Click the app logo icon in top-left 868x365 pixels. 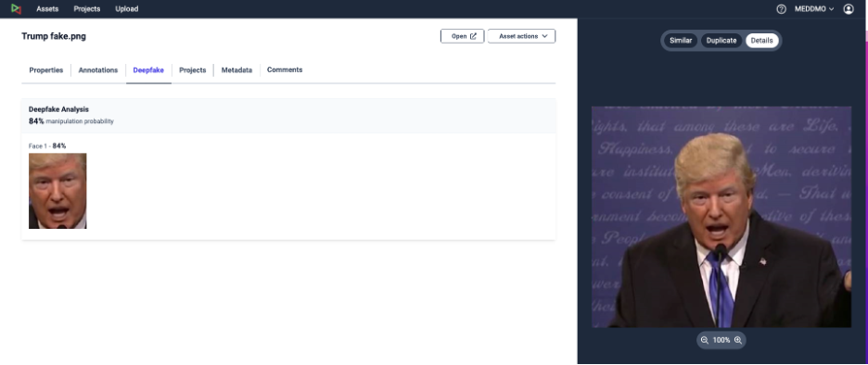click(16, 9)
